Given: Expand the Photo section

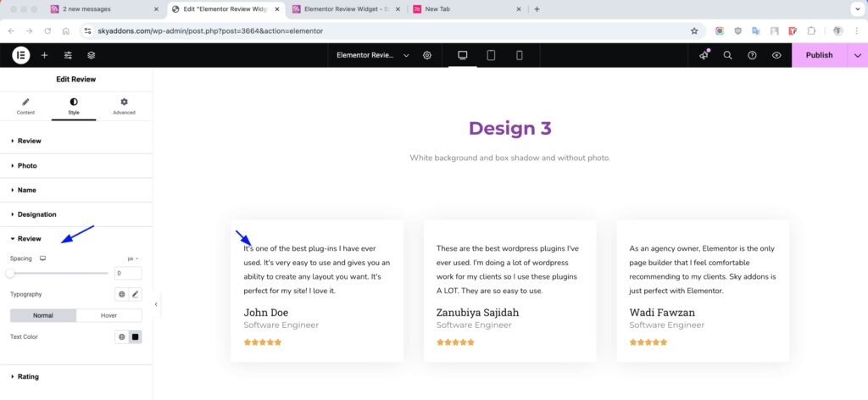Looking at the screenshot, I should click(76, 166).
